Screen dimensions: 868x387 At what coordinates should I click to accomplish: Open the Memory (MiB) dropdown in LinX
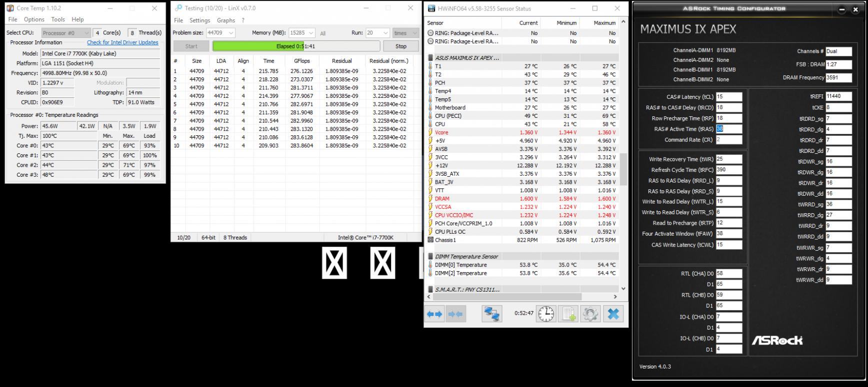point(302,33)
